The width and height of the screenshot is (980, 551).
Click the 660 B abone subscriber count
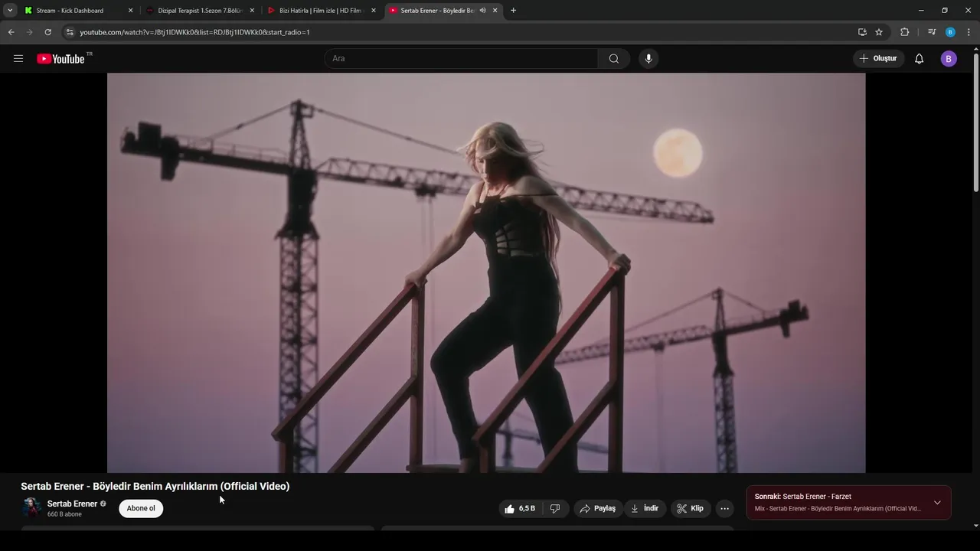coord(64,514)
